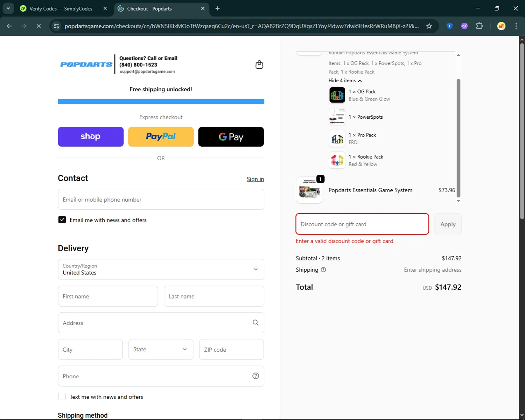Viewport: 525px width, 420px height.
Task: Click the order summary scrollbar thumb
Action: (458, 138)
